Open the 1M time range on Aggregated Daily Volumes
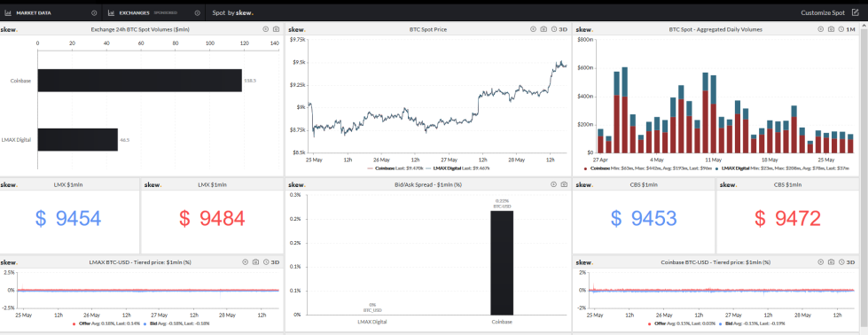Image resolution: width=868 pixels, height=335 pixels. [847, 29]
